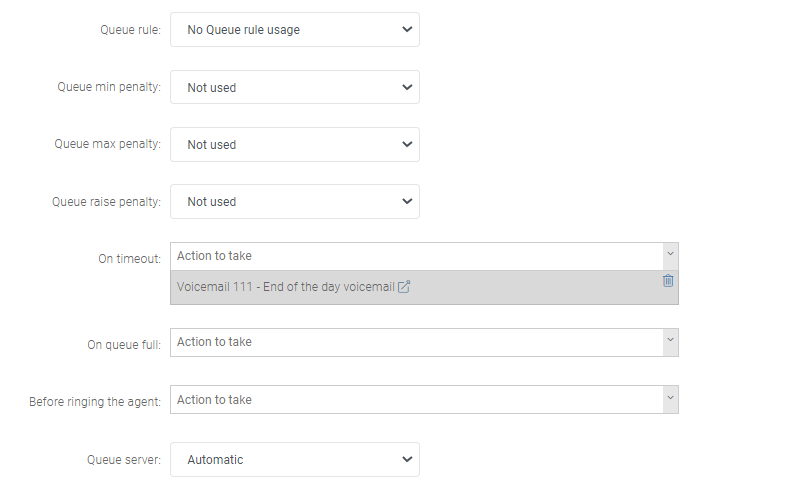Expand the Queue raise penalty dropdown
This screenshot has width=796, height=478.
point(294,201)
